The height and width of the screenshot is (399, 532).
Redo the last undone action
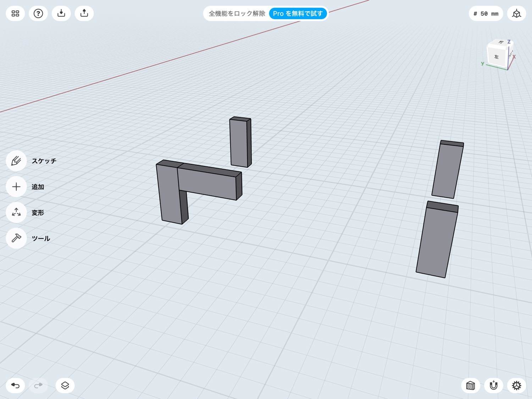[x=38, y=386]
